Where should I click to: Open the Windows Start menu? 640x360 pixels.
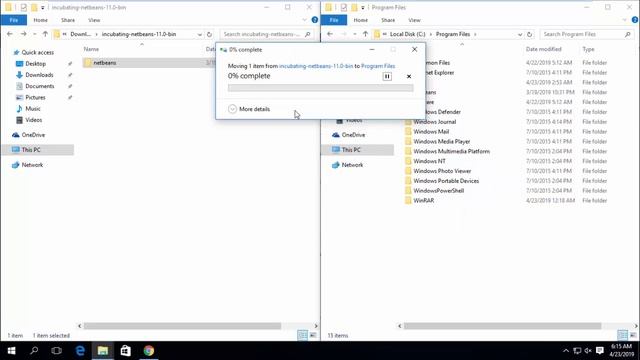pos(11,351)
